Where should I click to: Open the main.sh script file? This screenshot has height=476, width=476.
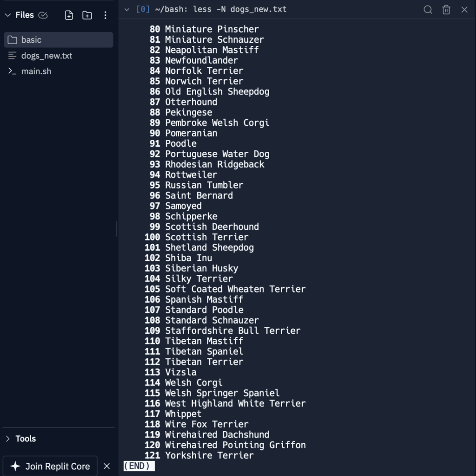[36, 72]
